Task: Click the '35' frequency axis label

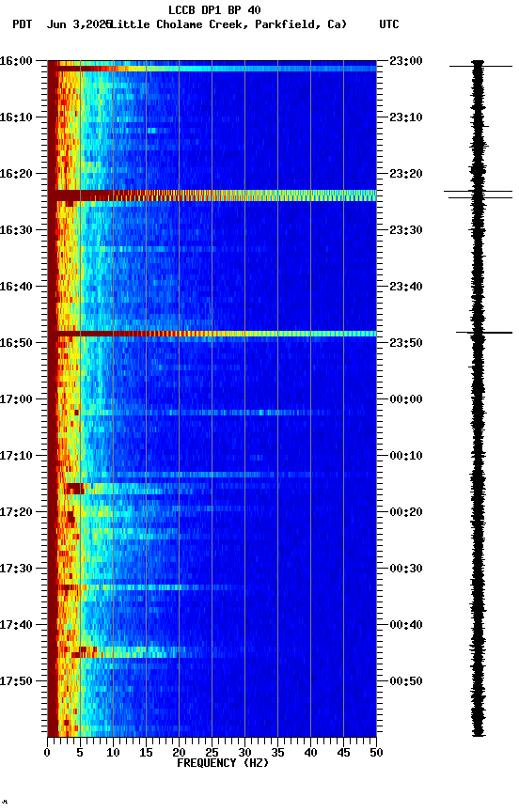Action: click(x=277, y=753)
